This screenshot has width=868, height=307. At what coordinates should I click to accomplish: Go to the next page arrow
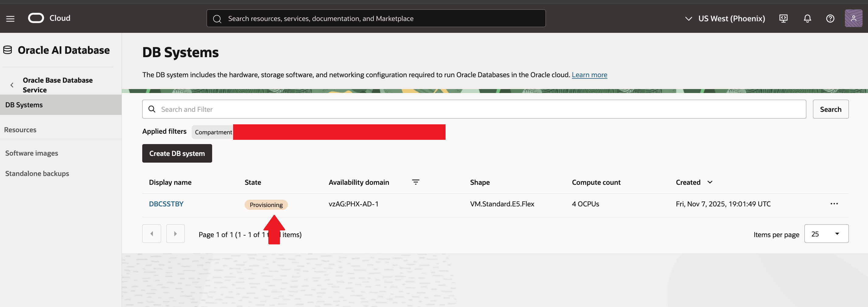click(x=175, y=234)
